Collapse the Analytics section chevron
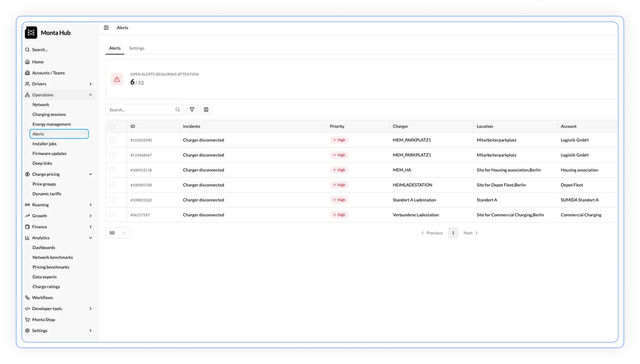Viewport: 640px width, 364px height. tap(90, 238)
